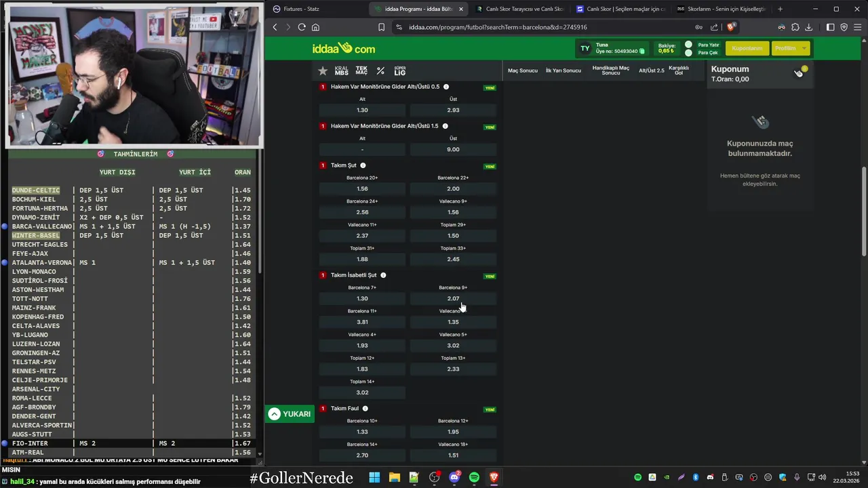Click the BARCA-VALLECANO row in predictions table
The image size is (868, 488).
[x=131, y=226]
